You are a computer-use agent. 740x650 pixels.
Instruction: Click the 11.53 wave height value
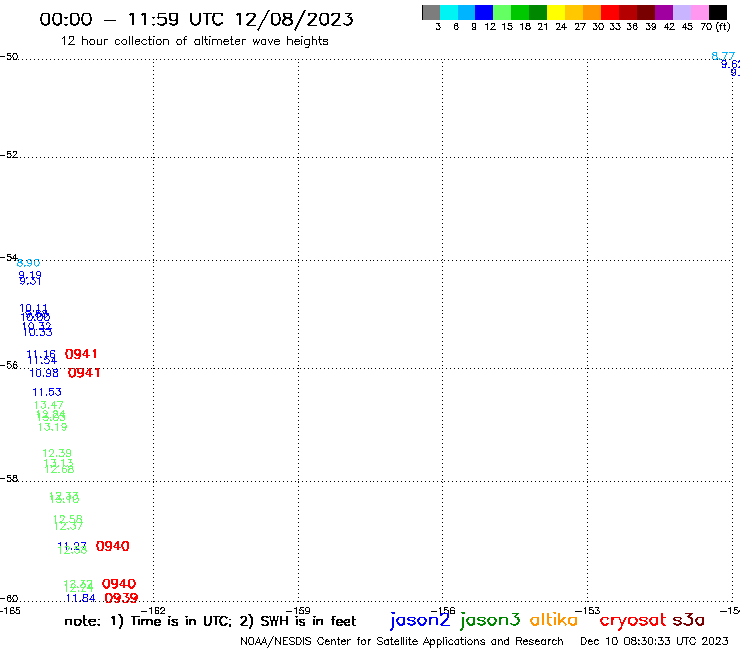pos(47,392)
